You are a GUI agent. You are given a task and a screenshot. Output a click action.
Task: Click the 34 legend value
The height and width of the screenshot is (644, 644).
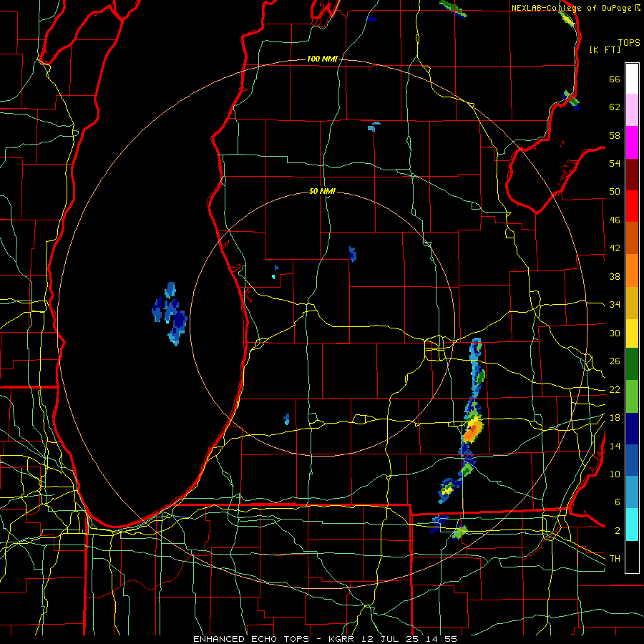(x=615, y=305)
